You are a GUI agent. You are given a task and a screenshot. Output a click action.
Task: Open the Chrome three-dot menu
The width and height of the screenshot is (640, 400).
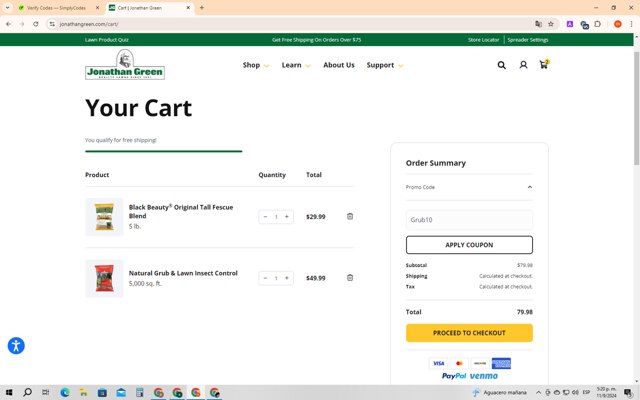(x=631, y=24)
